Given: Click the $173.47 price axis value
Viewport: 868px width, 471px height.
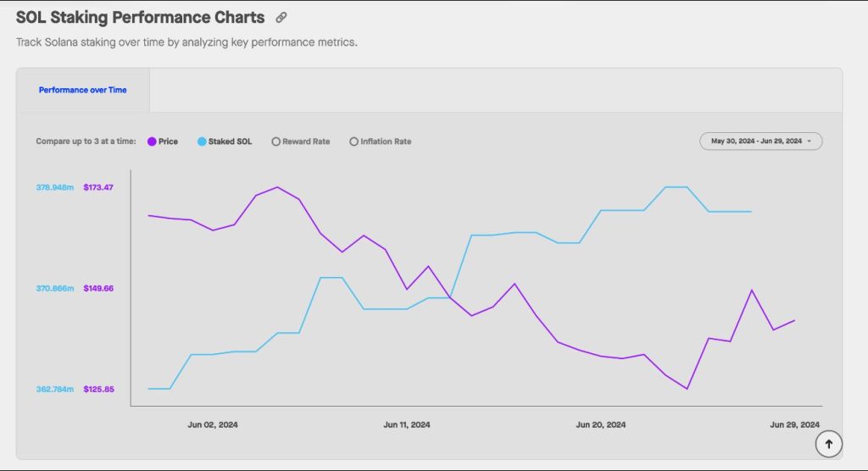Looking at the screenshot, I should click(98, 187).
